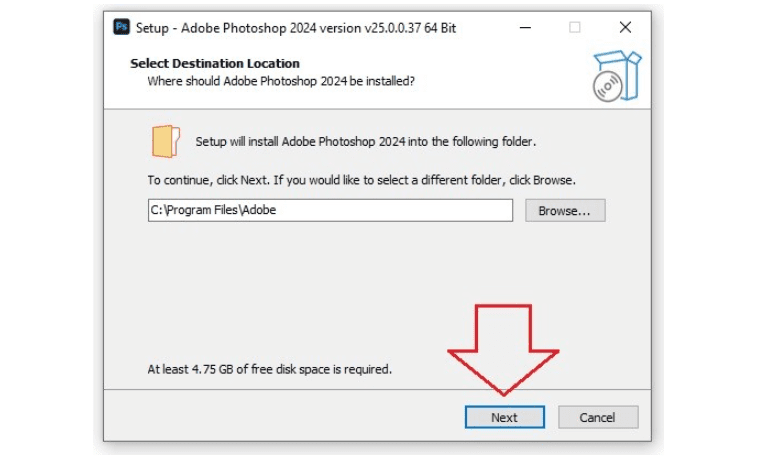The width and height of the screenshot is (767, 461).
Task: Click the Photoshop Ps icon in title bar
Action: (x=122, y=27)
